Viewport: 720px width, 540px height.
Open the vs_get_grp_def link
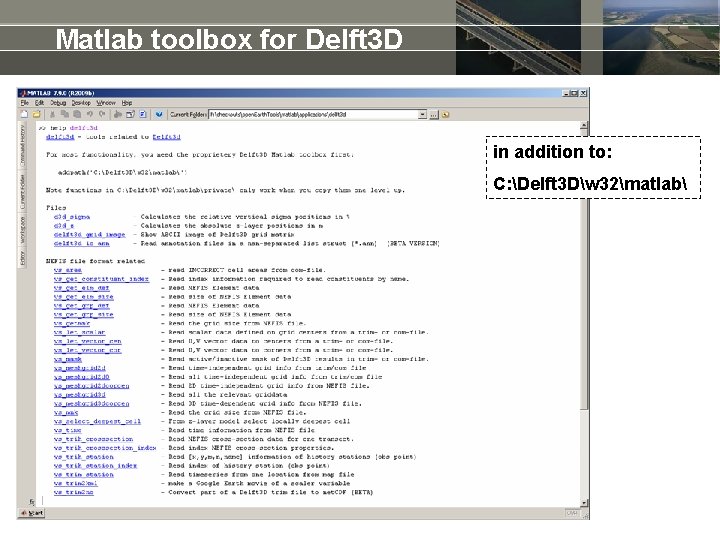coord(81,305)
